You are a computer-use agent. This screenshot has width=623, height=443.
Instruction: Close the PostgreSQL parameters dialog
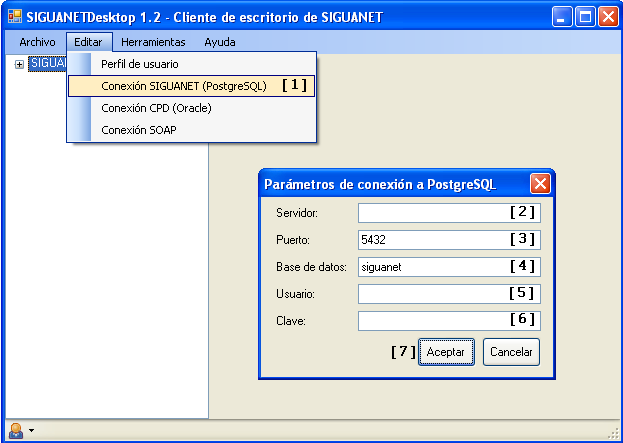click(540, 184)
